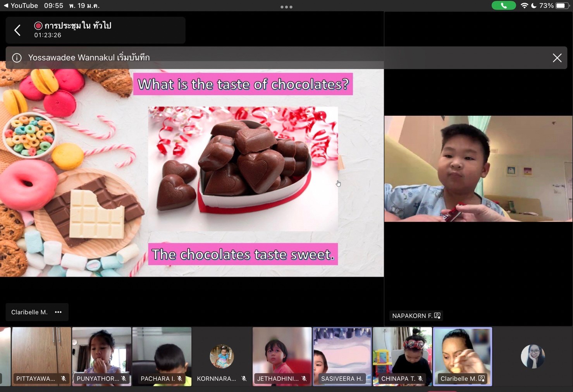Tap NAPAKORN F. main video feed
This screenshot has height=392, width=573.
click(x=478, y=169)
